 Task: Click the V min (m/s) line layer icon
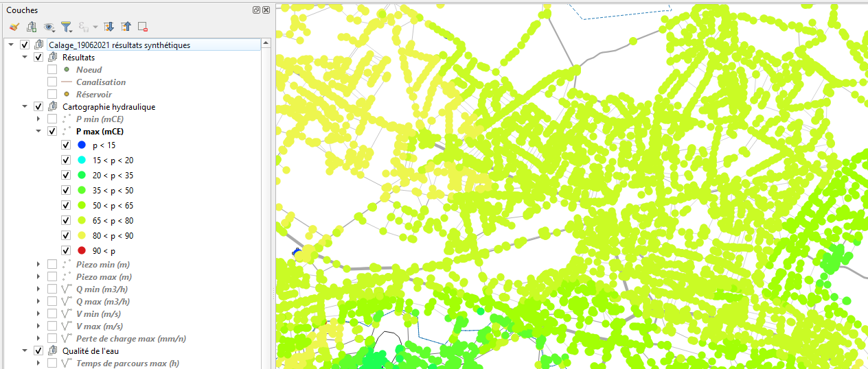[x=67, y=314]
